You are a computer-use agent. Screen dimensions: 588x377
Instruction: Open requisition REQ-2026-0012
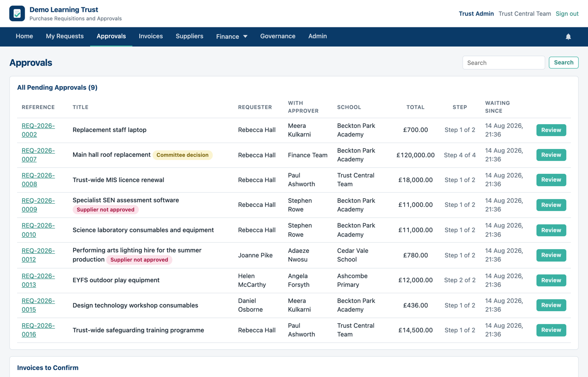click(x=38, y=255)
